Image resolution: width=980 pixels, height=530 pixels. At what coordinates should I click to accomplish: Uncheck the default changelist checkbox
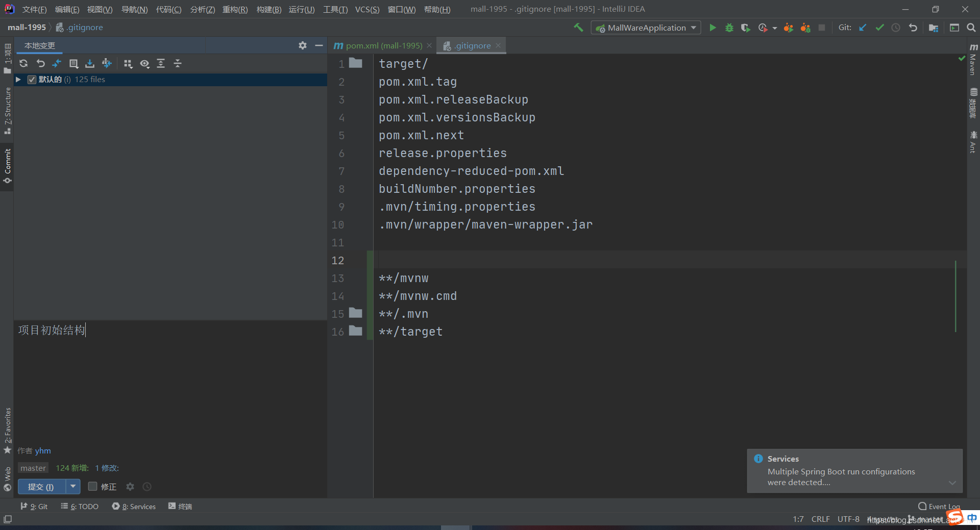coord(32,80)
